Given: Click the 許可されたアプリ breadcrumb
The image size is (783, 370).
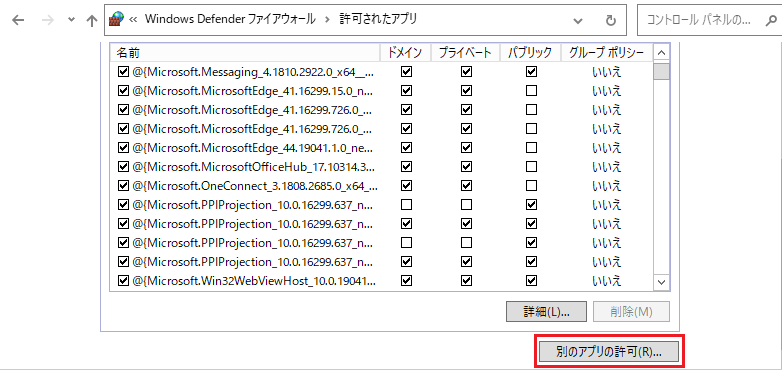Looking at the screenshot, I should pyautogui.click(x=378, y=19).
